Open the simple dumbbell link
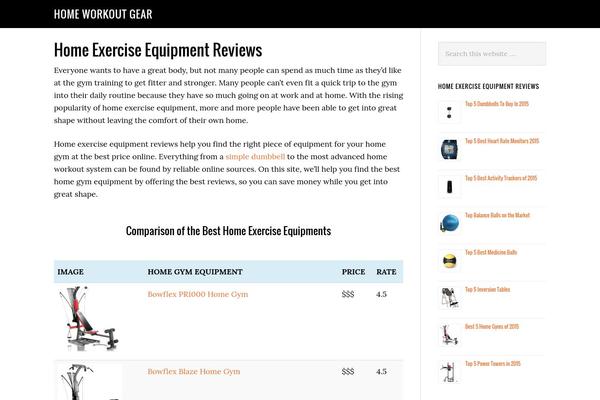Screen dimensions: 600x400 (x=255, y=157)
